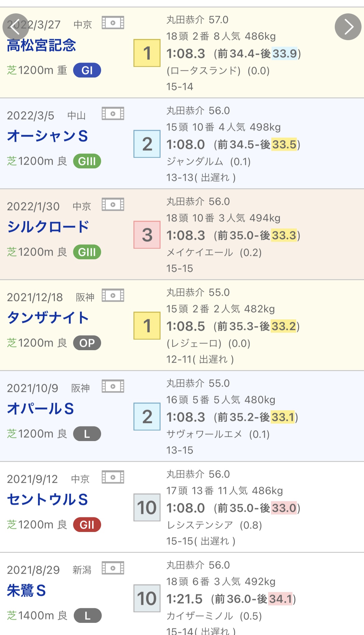Viewport: 364px width, 635px height.
Task: Play the セントウルS race video
Action: [x=113, y=477]
